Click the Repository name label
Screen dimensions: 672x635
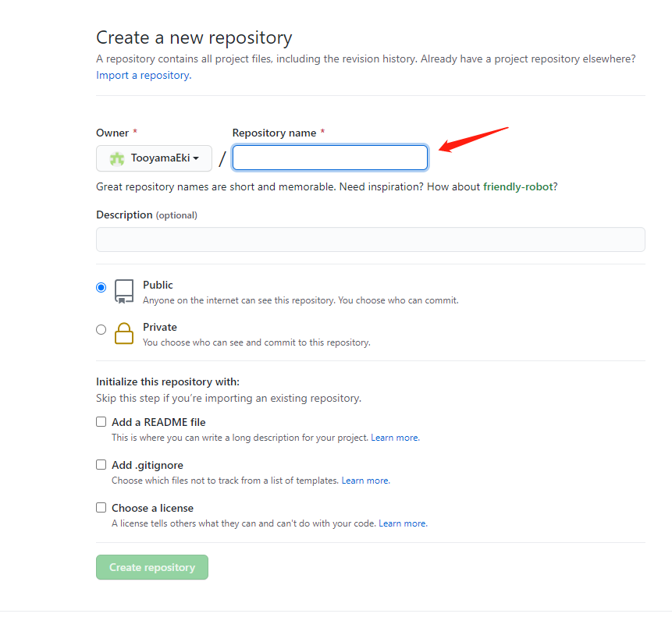click(274, 133)
